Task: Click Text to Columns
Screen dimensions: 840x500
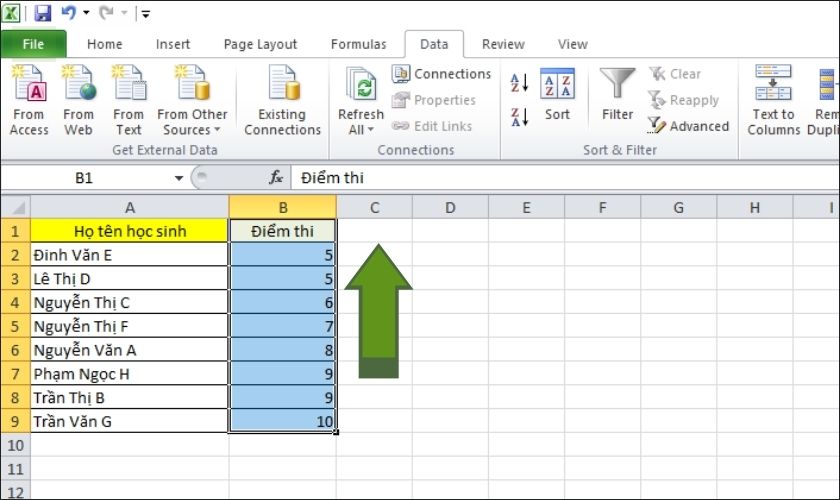Action: pyautogui.click(x=773, y=100)
